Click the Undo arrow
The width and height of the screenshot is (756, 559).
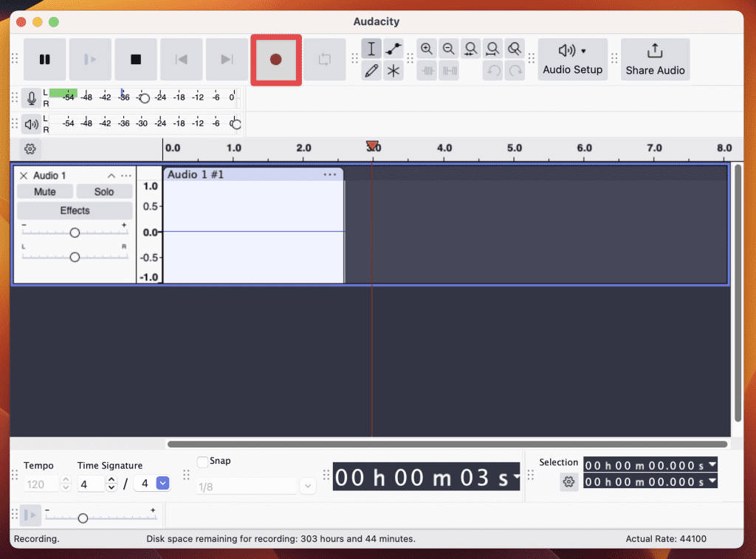click(x=493, y=71)
